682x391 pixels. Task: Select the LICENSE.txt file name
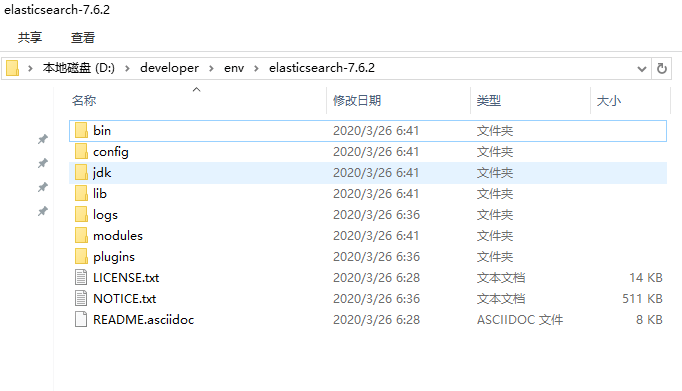126,277
